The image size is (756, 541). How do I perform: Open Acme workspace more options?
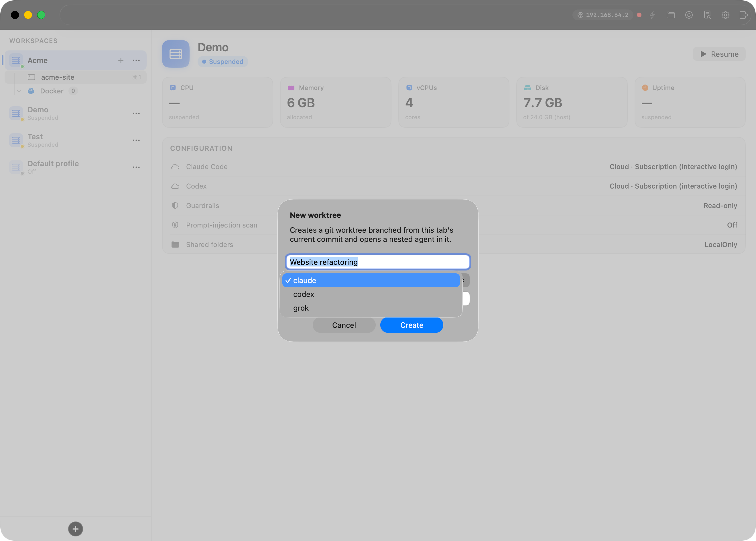pyautogui.click(x=136, y=60)
